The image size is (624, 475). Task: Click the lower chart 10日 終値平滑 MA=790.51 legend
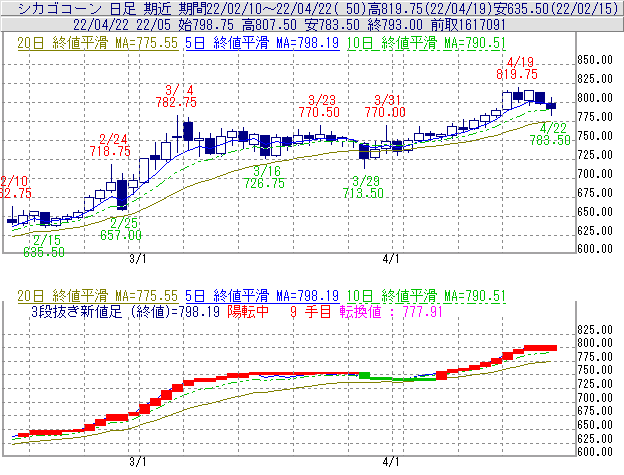click(x=426, y=296)
